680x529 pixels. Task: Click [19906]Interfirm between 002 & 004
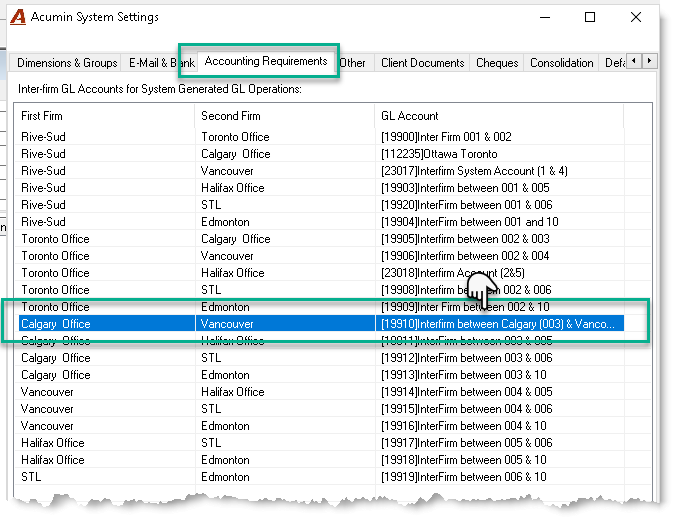point(465,256)
